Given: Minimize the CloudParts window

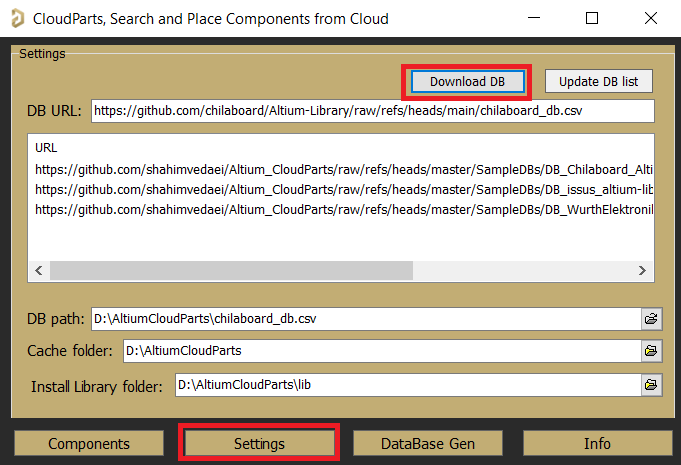Looking at the screenshot, I should click(x=534, y=18).
